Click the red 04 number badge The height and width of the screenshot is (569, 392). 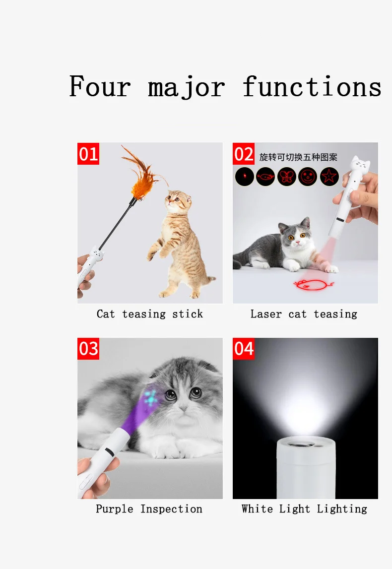[x=244, y=349]
